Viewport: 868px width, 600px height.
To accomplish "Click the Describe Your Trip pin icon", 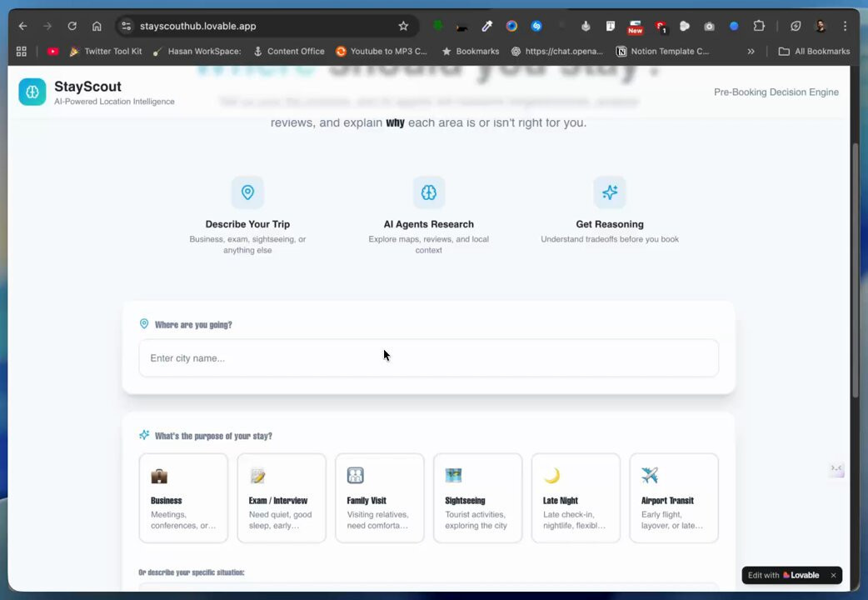I will [247, 192].
